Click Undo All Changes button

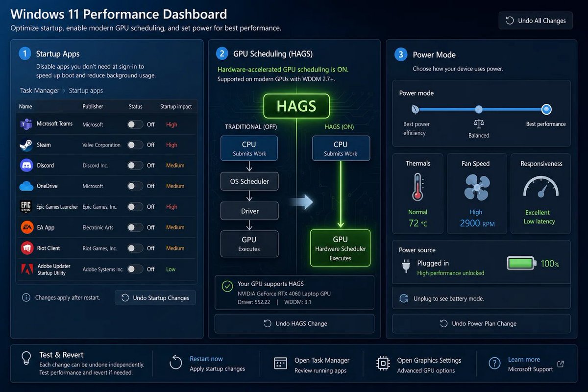click(x=536, y=21)
